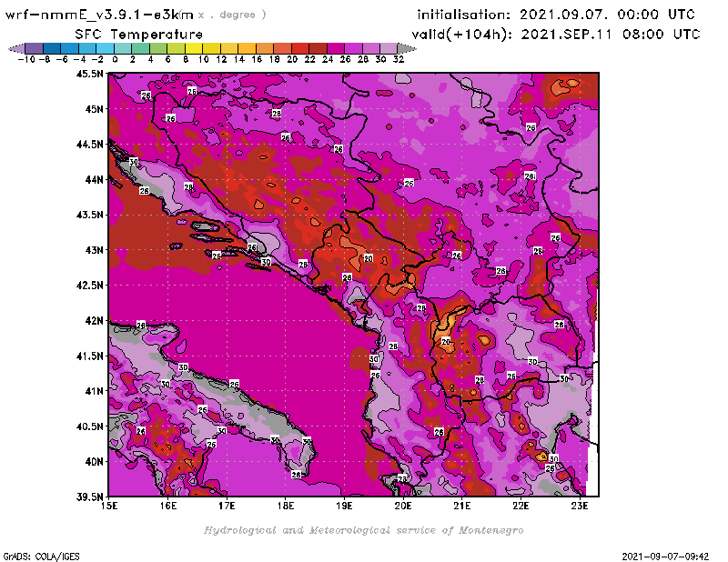Click the latitude label 45.5N
Viewport: 728px width, 562px height.
click(x=90, y=74)
